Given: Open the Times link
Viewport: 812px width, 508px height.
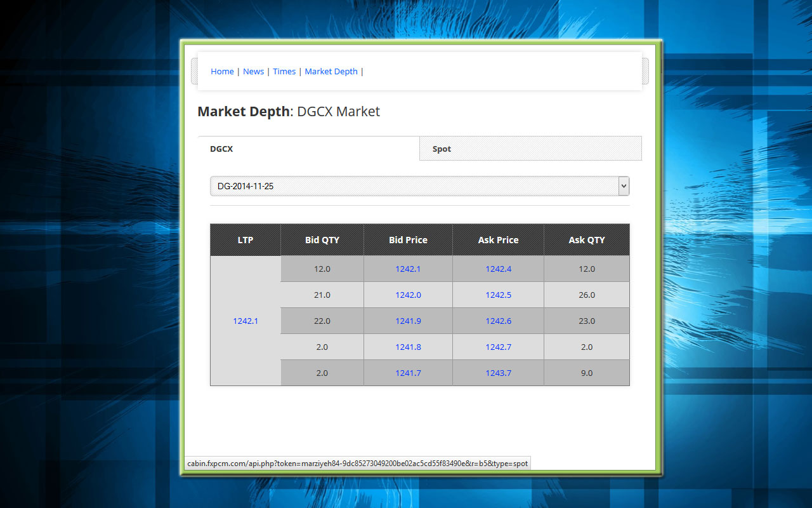Looking at the screenshot, I should pos(284,72).
